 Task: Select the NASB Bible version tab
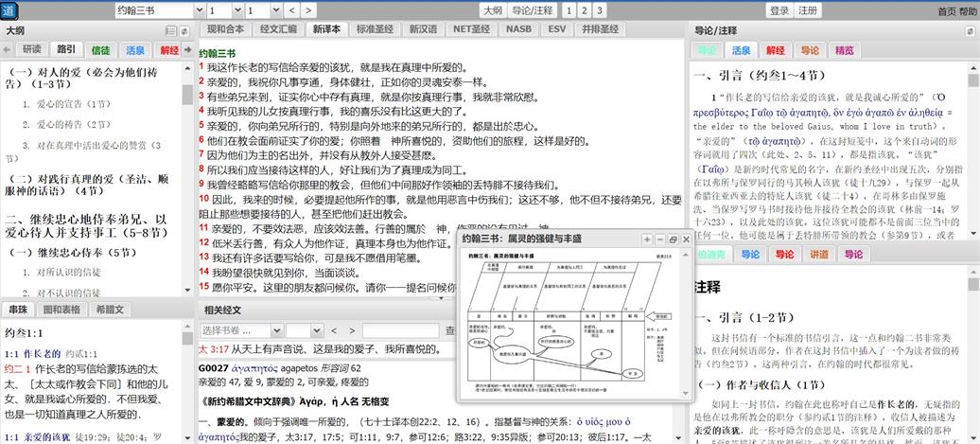518,29
